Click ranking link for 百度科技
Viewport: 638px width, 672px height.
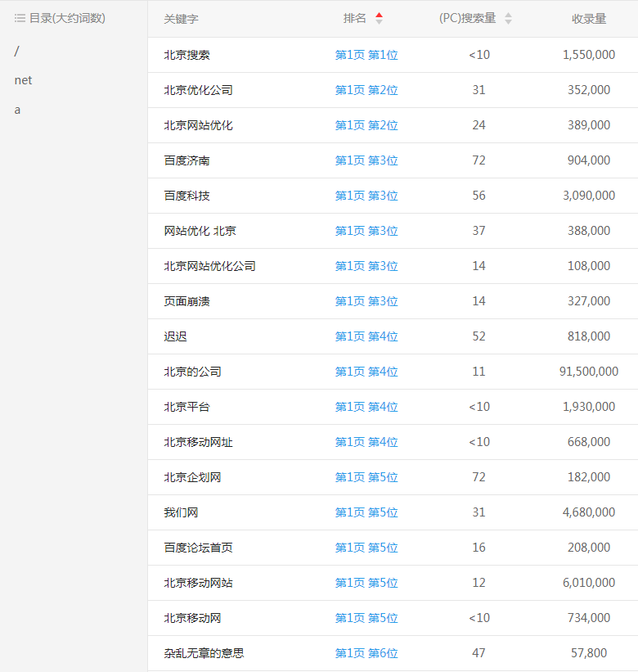366,196
